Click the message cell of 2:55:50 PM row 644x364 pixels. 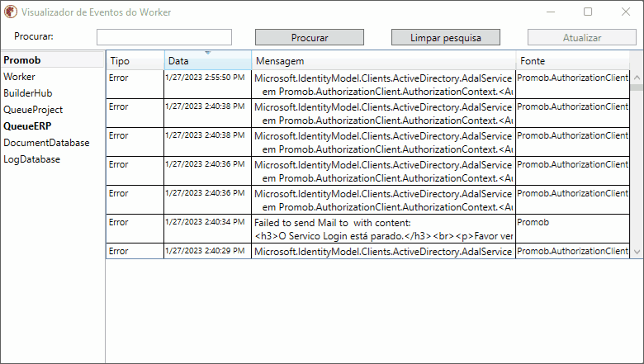pos(383,84)
